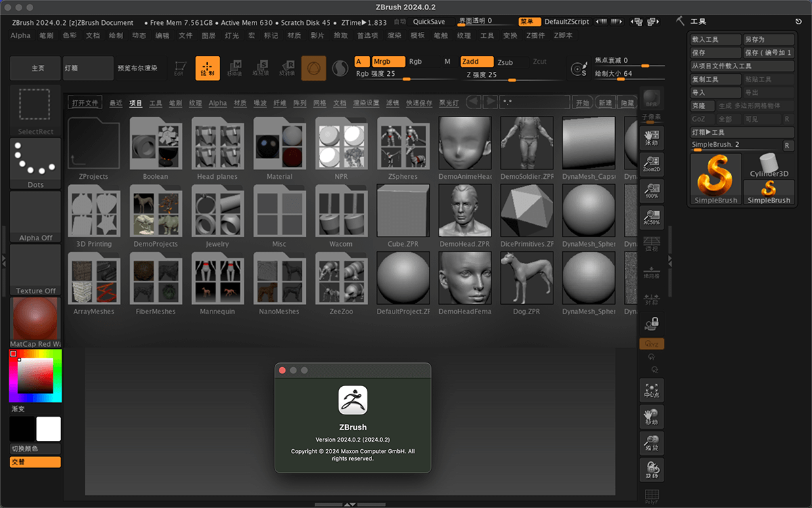The image size is (812, 508).
Task: Click the round sculpt-mode icon beside the gizmo
Action: click(x=340, y=68)
